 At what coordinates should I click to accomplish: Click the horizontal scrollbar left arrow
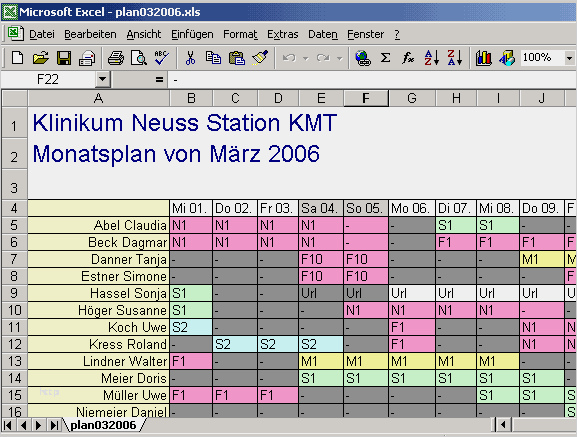[x=503, y=425]
